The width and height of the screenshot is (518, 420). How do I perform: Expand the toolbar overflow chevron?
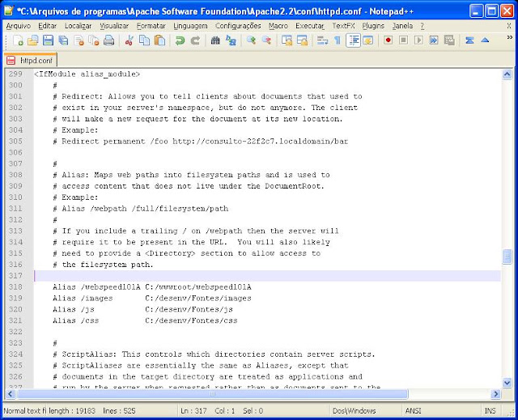pos(510,37)
